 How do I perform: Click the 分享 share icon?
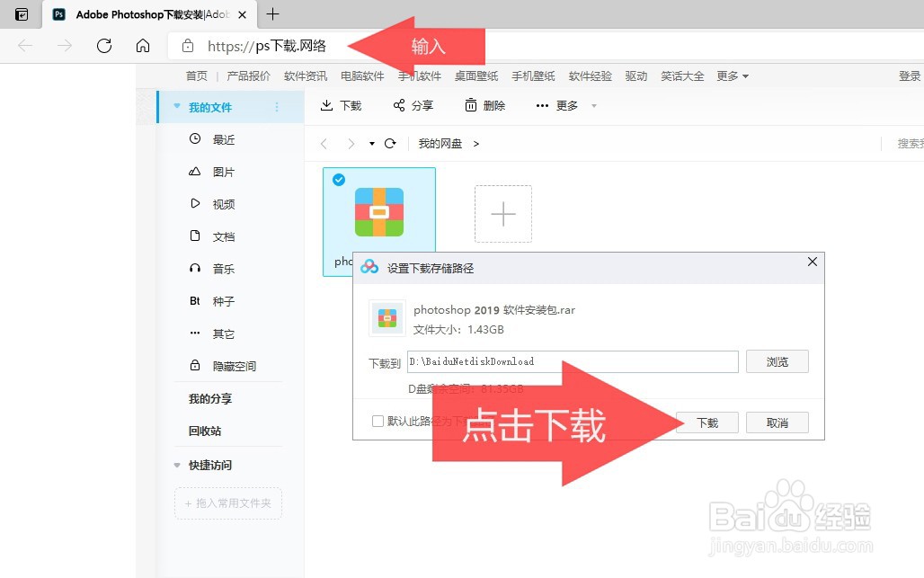tap(398, 105)
